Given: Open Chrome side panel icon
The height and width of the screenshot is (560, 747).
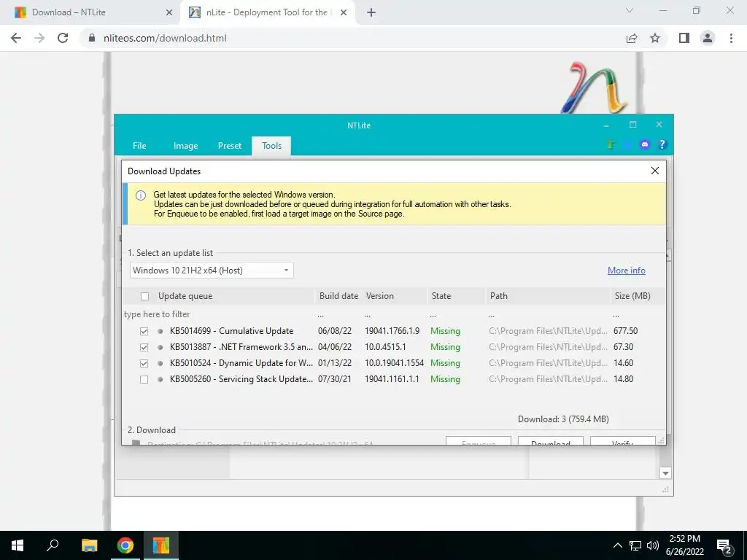Looking at the screenshot, I should pyautogui.click(x=684, y=38).
